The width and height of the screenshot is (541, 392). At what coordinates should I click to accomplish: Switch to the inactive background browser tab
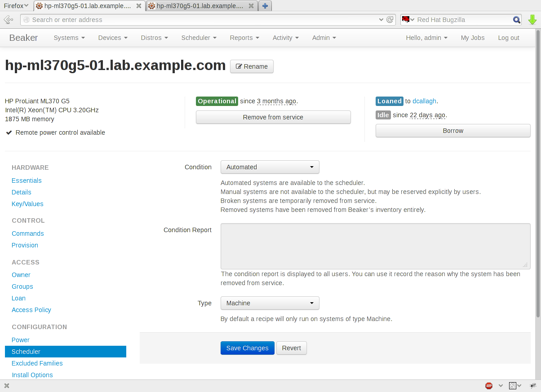coord(201,6)
